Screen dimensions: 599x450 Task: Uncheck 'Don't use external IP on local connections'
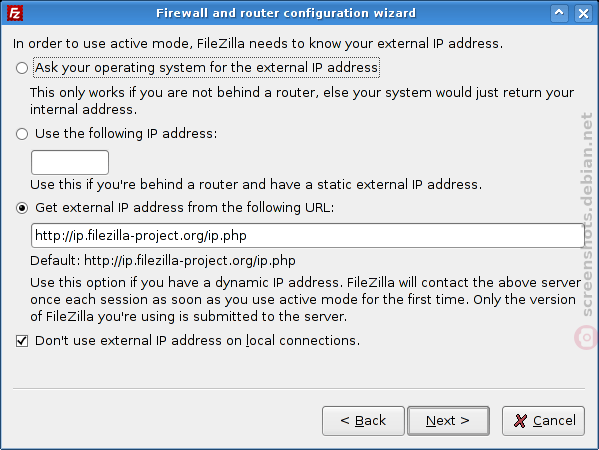(22, 340)
